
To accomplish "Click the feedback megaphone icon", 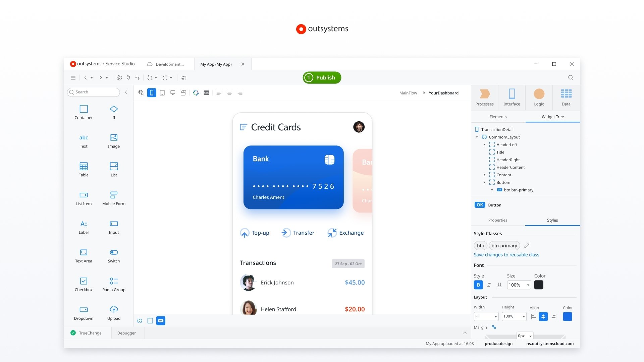I will [183, 77].
